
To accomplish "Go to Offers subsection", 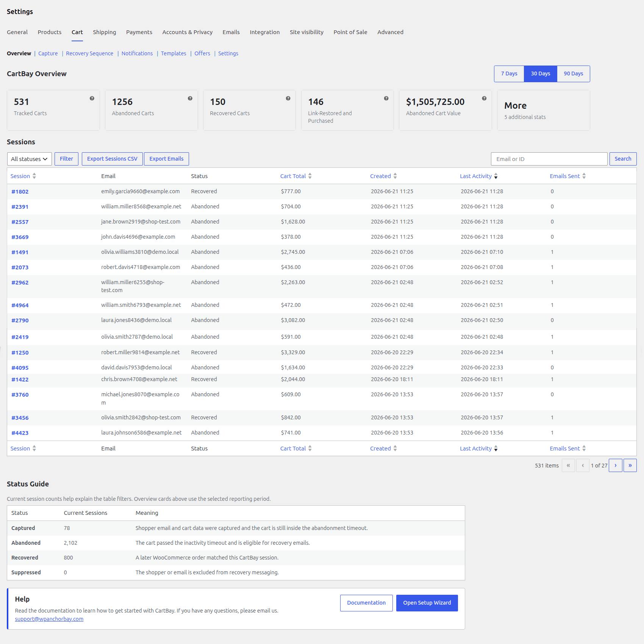I will pyautogui.click(x=202, y=53).
